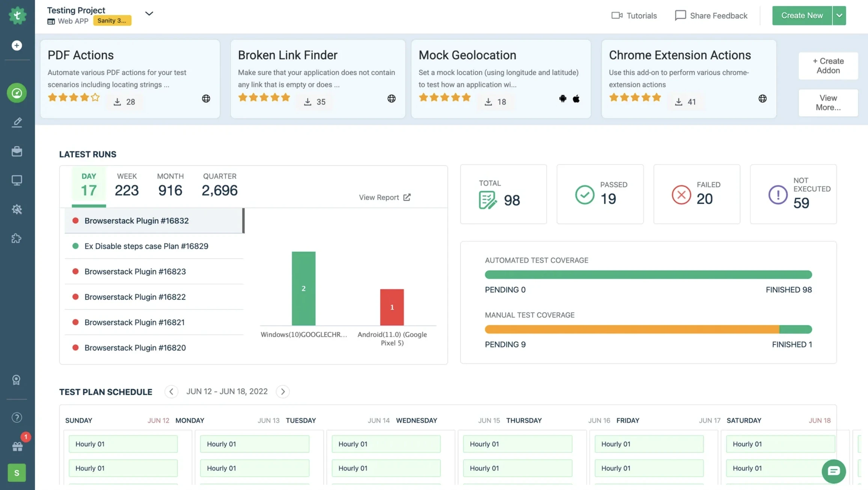Switch Latest Runs to WEEK view
The height and width of the screenshot is (490, 868).
[127, 185]
